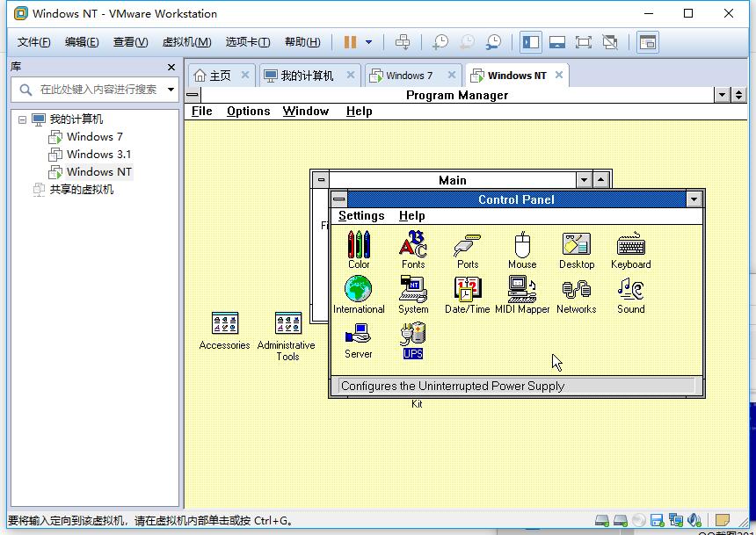The image size is (756, 535).
Task: Toggle the thumbnail bar toolbar button
Action: (556, 42)
